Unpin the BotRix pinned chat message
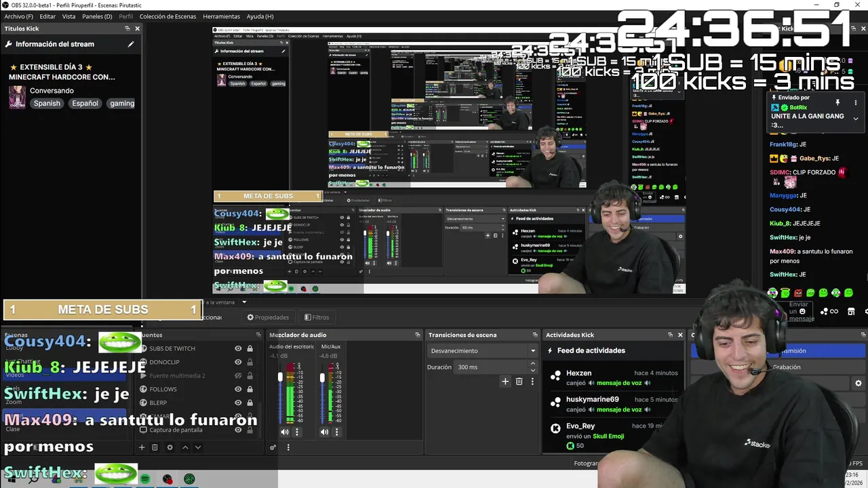The image size is (868, 488). [837, 103]
